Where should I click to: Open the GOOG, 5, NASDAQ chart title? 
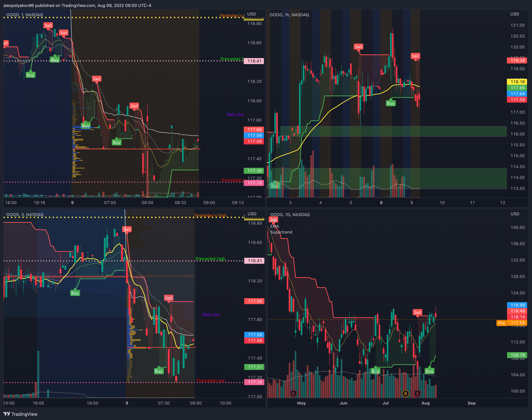25,214
